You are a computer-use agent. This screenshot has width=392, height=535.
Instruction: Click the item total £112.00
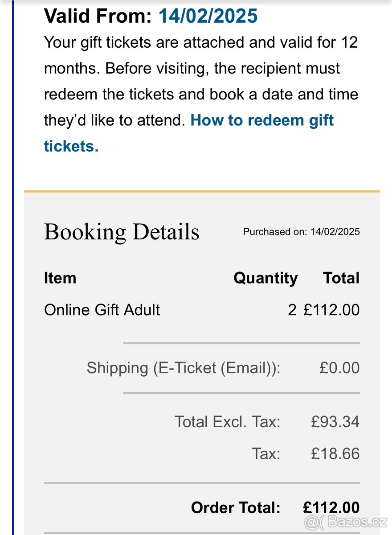[331, 310]
